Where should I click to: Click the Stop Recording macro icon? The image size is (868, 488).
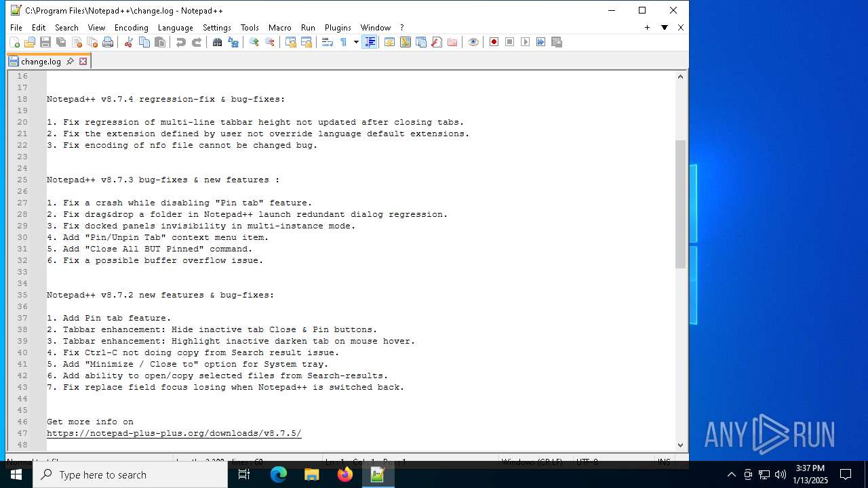pyautogui.click(x=509, y=42)
